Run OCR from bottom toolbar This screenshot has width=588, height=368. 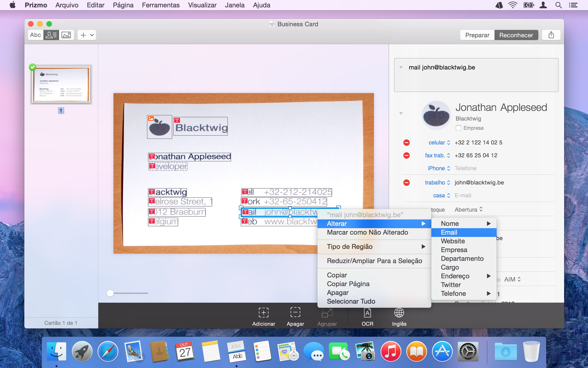coord(367,317)
